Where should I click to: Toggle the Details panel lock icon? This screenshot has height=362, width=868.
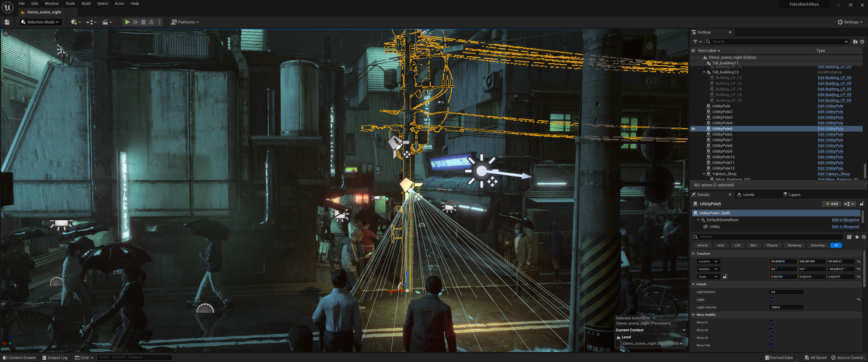[862, 204]
